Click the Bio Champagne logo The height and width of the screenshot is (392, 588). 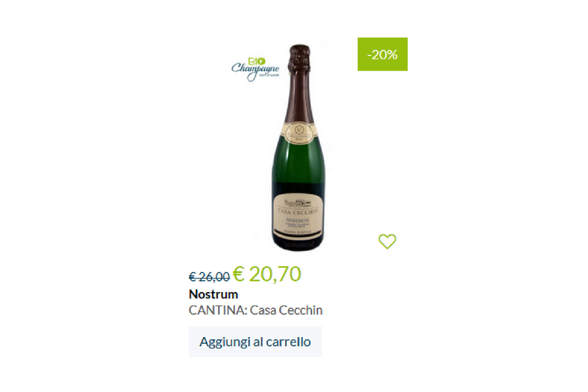pos(255,69)
